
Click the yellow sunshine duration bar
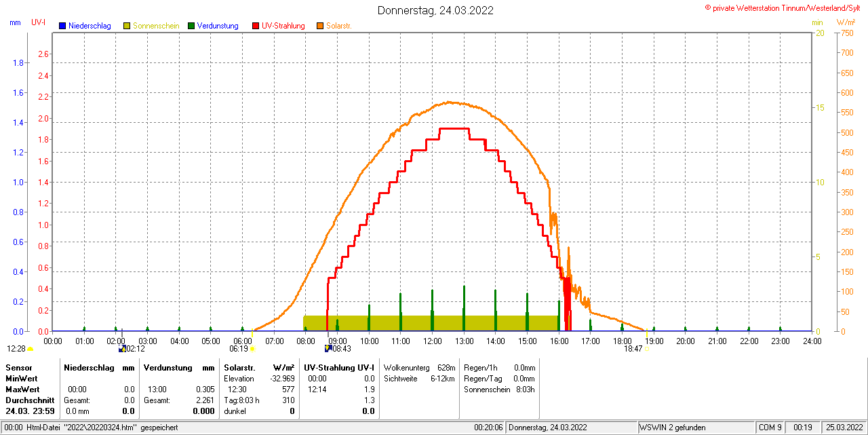(x=431, y=323)
